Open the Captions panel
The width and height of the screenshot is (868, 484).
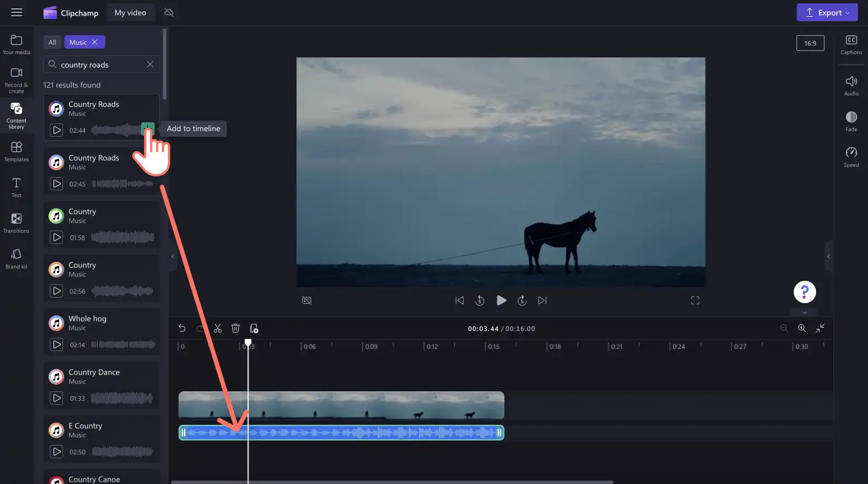point(851,45)
